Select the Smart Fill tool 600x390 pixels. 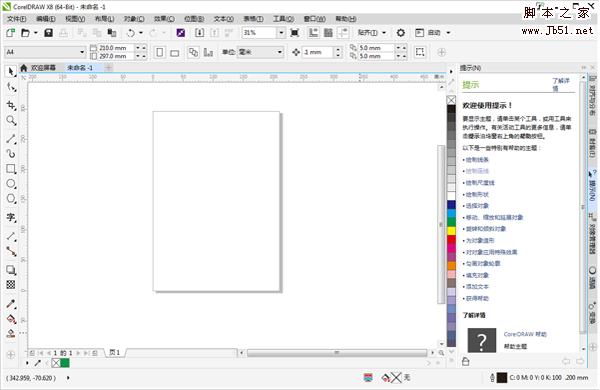pyautogui.click(x=11, y=334)
